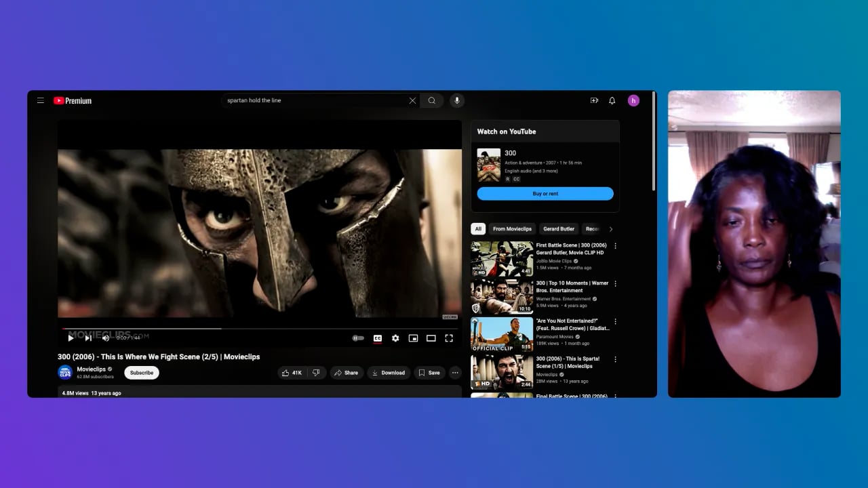
Task: Open more actions ellipsis beside Save
Action: (455, 373)
